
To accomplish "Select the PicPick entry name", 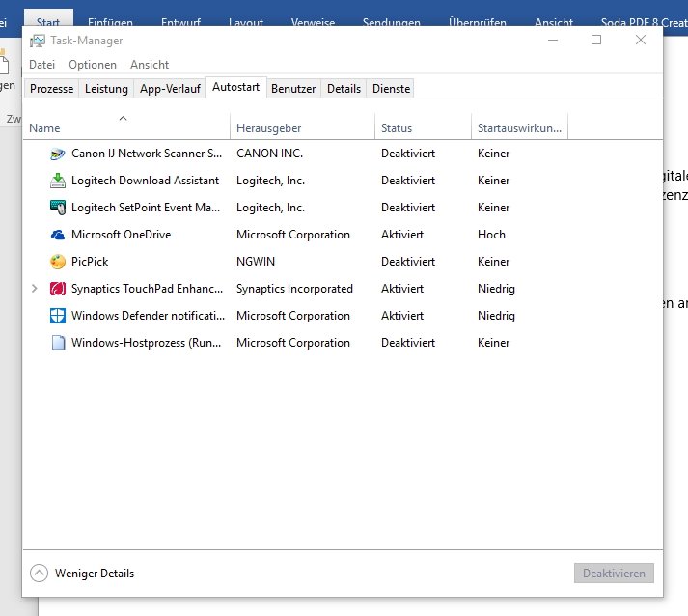I will point(90,262).
